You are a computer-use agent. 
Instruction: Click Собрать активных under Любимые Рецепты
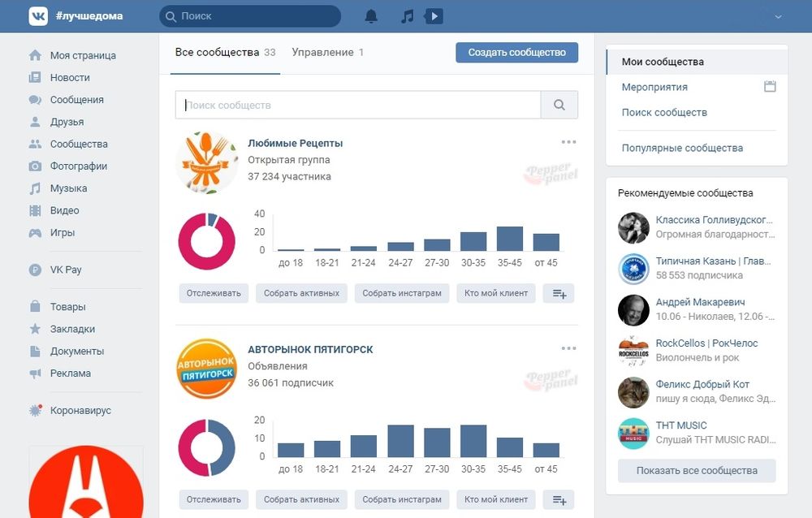pos(301,293)
